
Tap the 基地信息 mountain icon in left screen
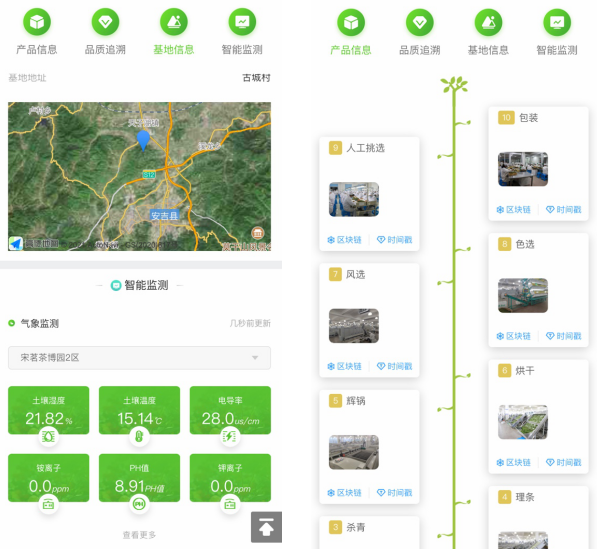click(174, 22)
